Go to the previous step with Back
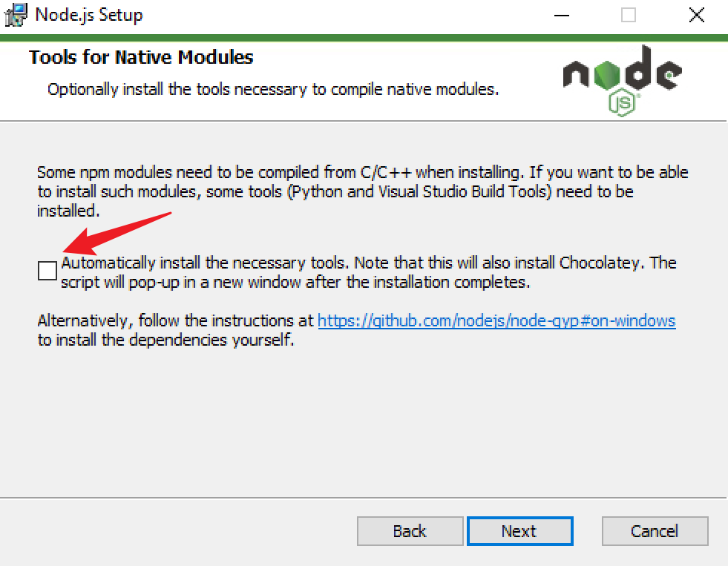The width and height of the screenshot is (728, 566). pos(410,531)
